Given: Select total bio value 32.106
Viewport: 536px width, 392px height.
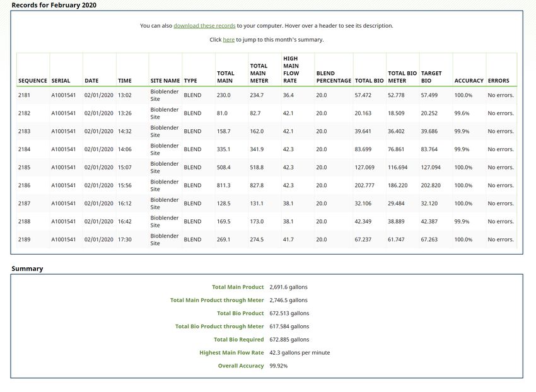Looking at the screenshot, I should pyautogui.click(x=363, y=204).
